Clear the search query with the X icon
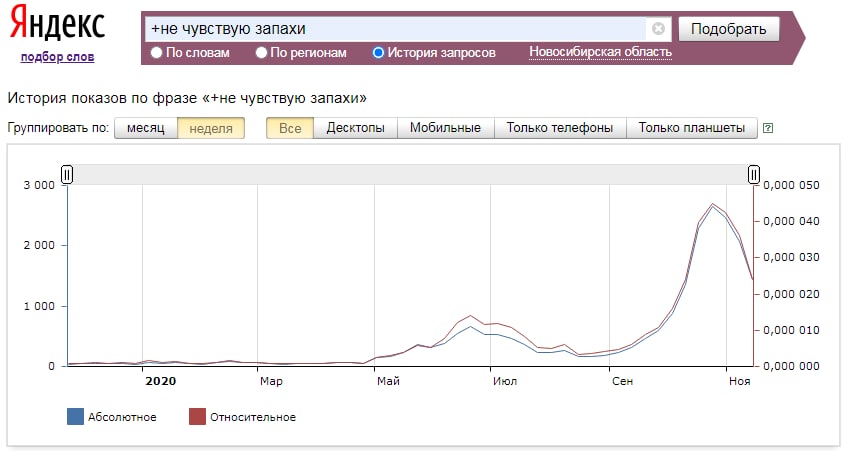Screen dimensions: 846x451 coord(658,29)
